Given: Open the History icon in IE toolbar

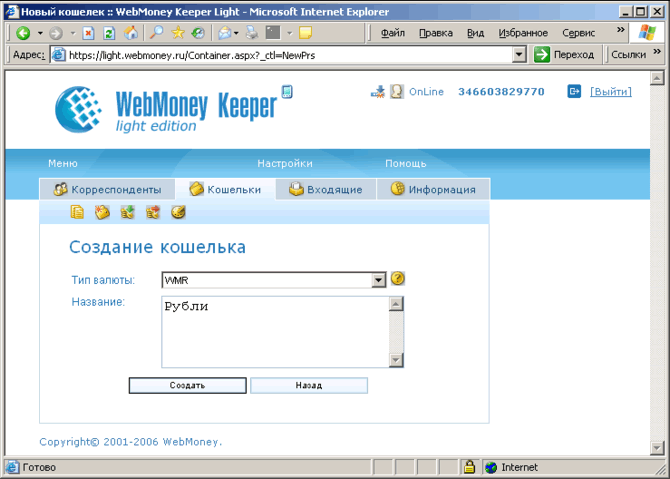Looking at the screenshot, I should click(198, 32).
